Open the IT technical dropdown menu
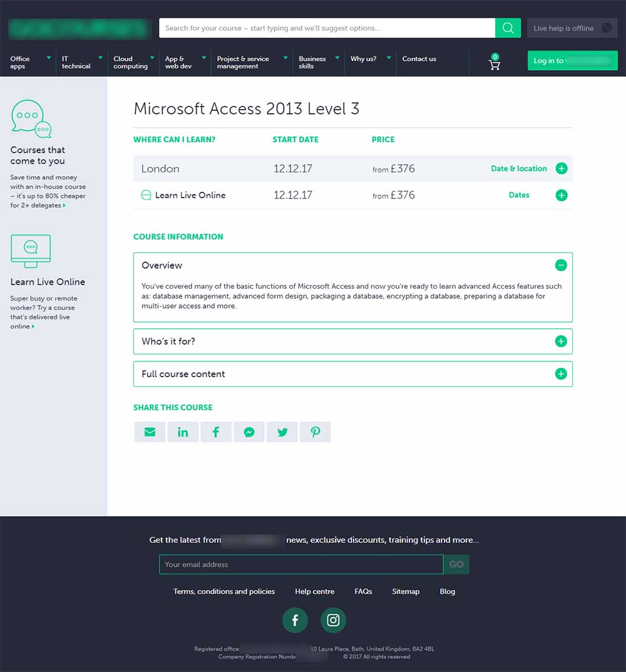The width and height of the screenshot is (626, 672). (81, 63)
